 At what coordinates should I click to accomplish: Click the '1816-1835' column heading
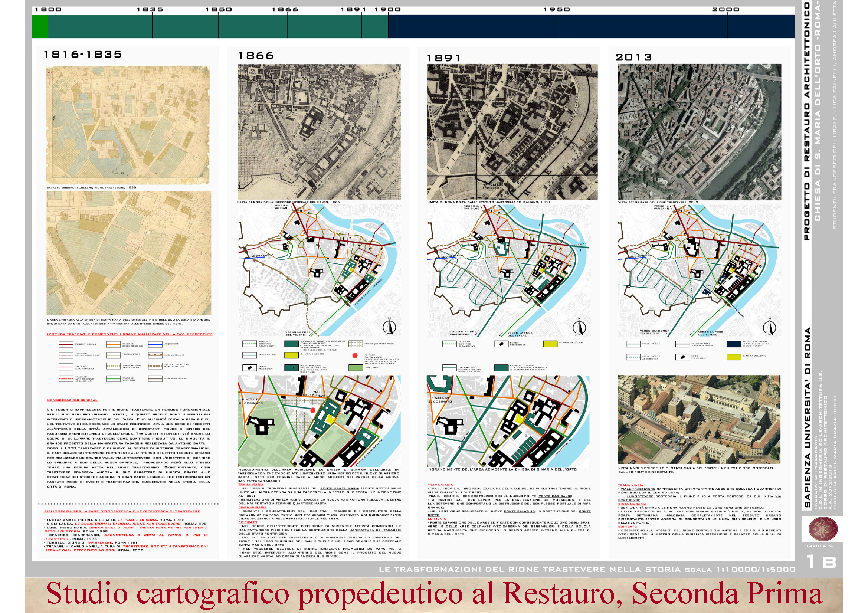tap(83, 55)
